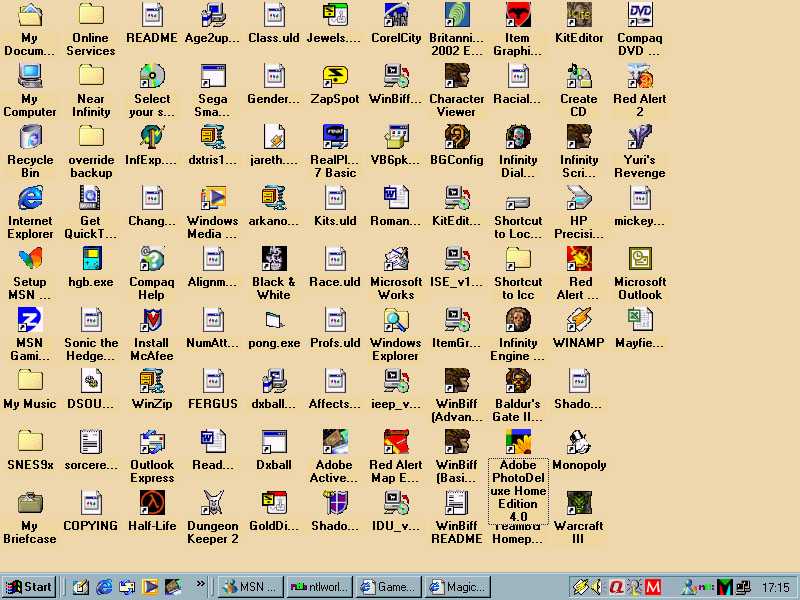Select the Sega Smash Pack shortcut

click(213, 76)
